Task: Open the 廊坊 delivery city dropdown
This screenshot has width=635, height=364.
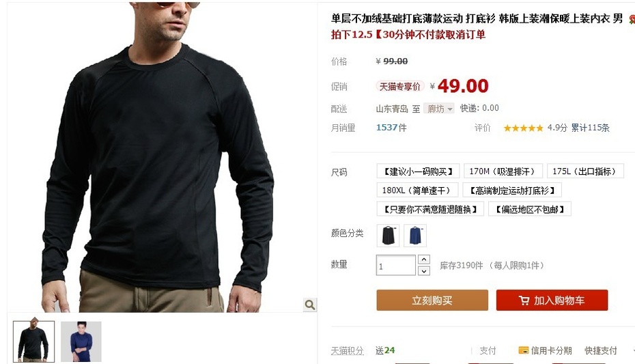Action: 439,109
